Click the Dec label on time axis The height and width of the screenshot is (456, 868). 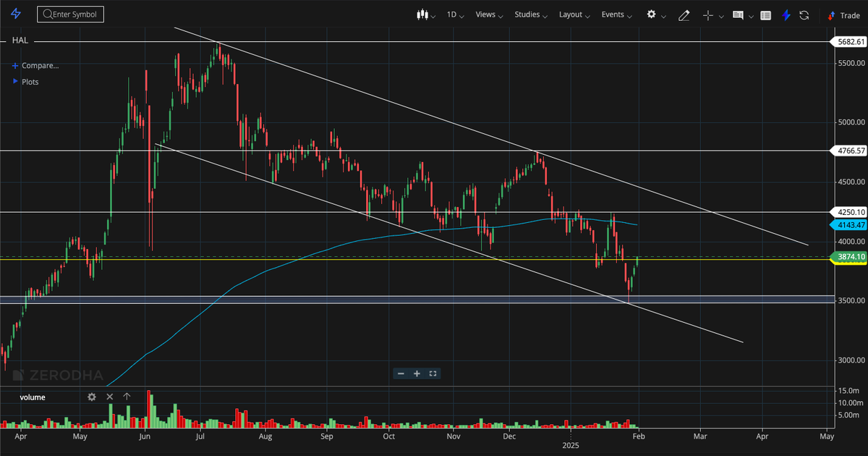tap(509, 436)
